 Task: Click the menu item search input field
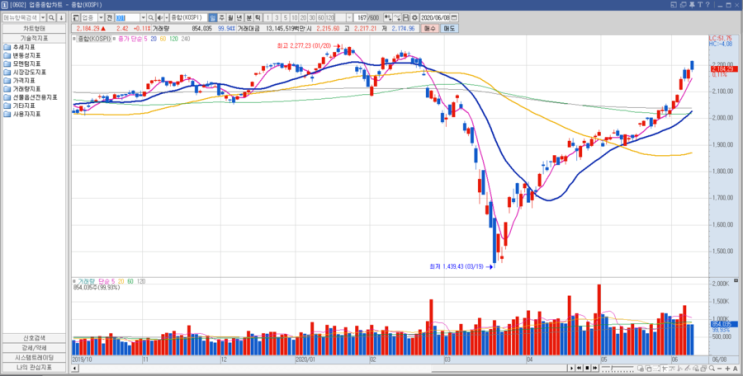(x=21, y=18)
